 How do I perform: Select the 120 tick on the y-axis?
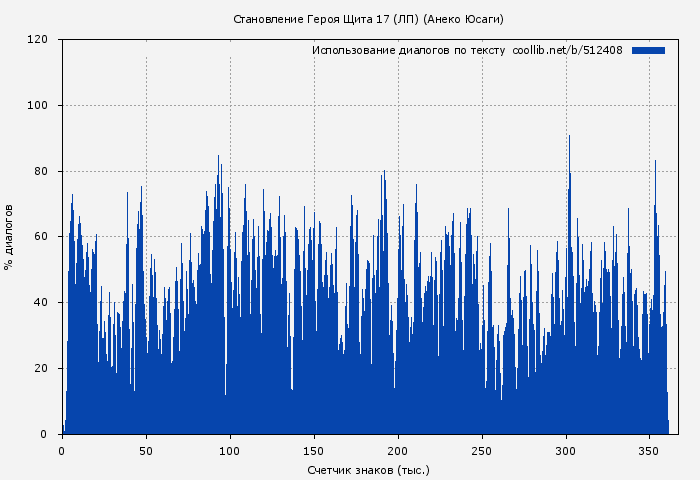click(x=38, y=40)
